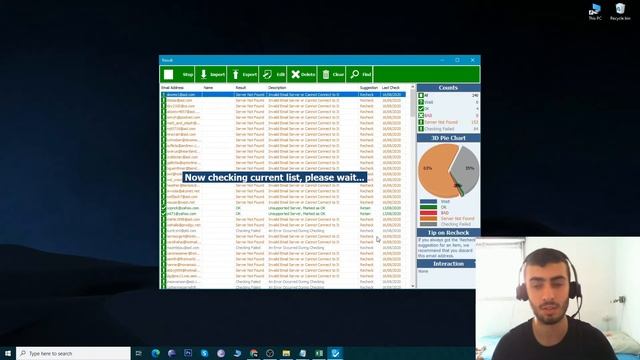Click the orange 63% pie chart slice
Screen dimensions: 640x360
433,171
